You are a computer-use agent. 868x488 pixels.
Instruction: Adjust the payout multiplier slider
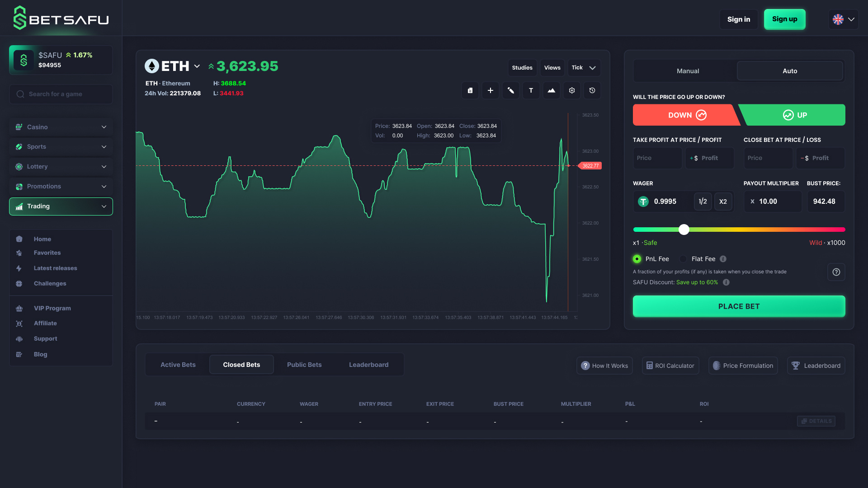pos(684,230)
